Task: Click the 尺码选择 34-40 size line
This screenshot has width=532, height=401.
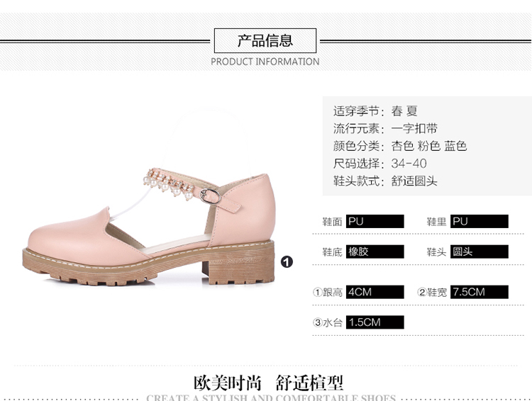Action: pyautogui.click(x=379, y=164)
